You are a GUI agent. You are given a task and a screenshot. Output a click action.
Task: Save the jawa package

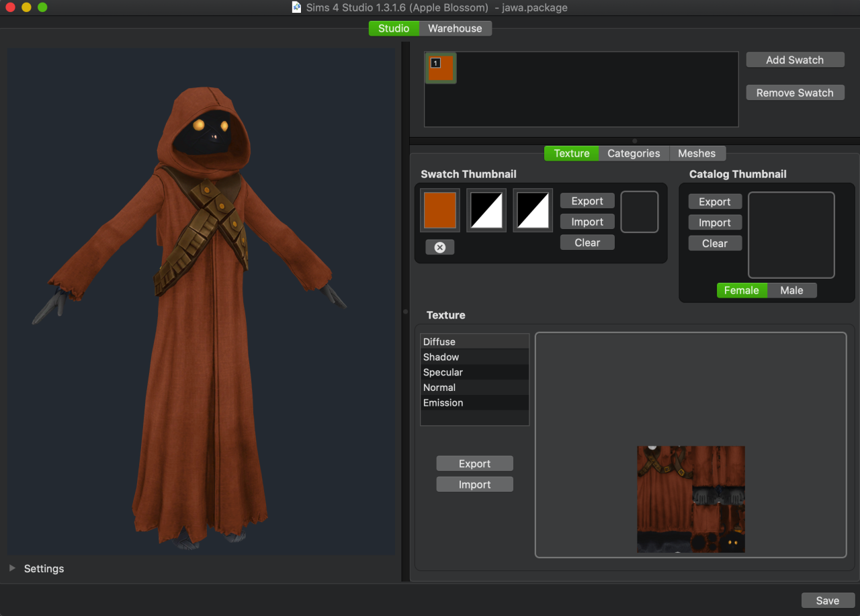pyautogui.click(x=827, y=601)
